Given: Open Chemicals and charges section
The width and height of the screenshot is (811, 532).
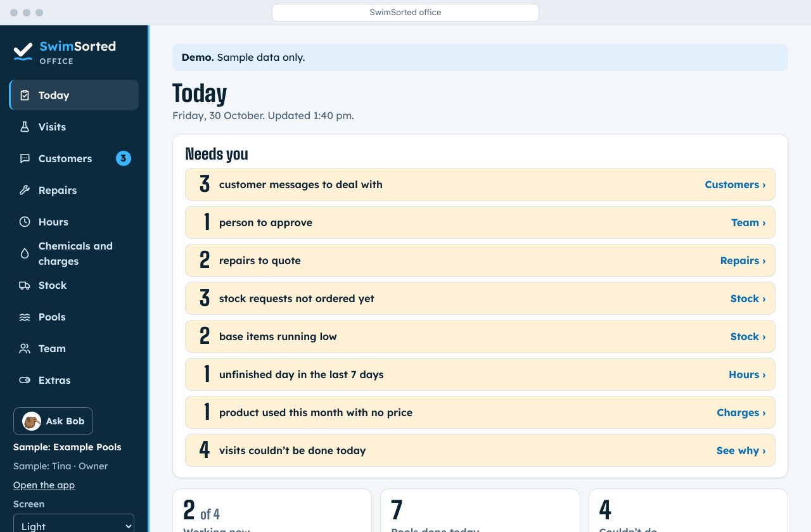Looking at the screenshot, I should pyautogui.click(x=74, y=253).
